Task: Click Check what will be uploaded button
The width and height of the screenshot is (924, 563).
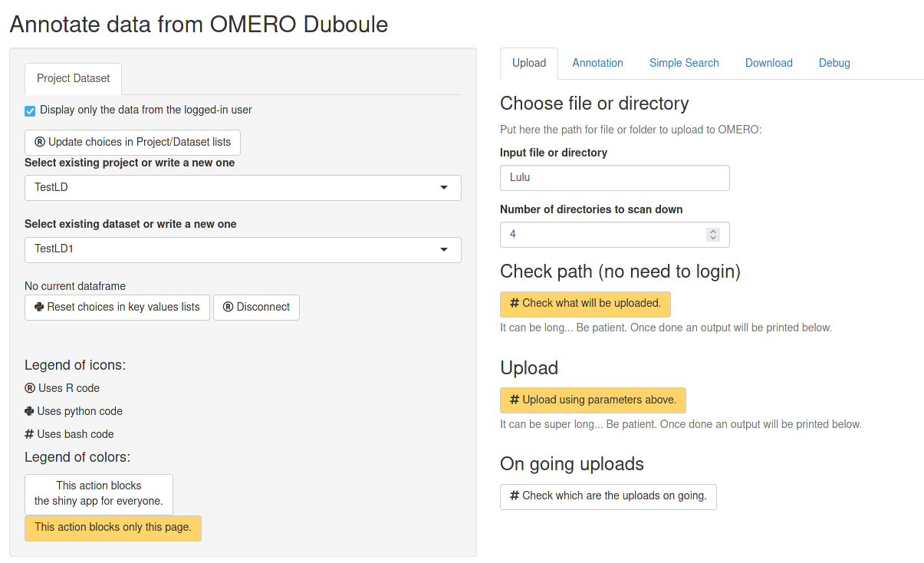Action: tap(585, 304)
